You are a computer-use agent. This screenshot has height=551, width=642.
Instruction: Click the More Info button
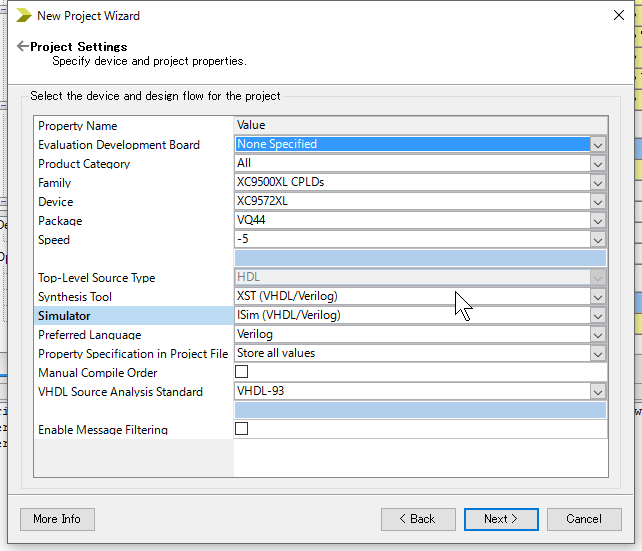(57, 519)
